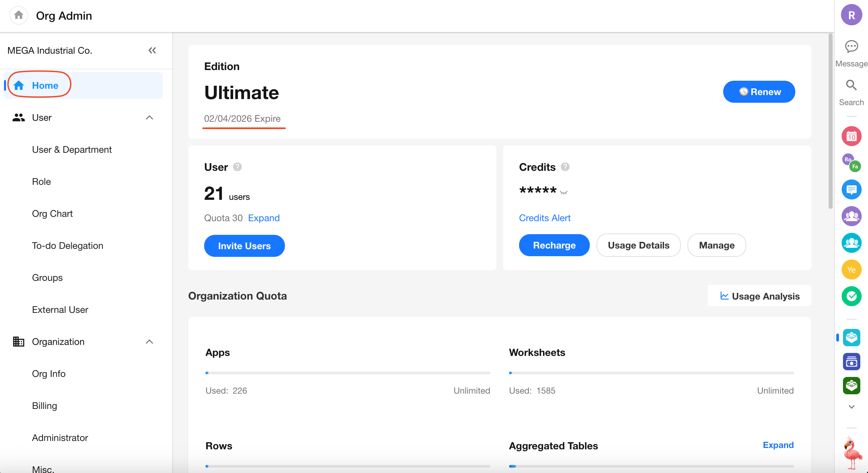Open User & Department menu item
Viewport: 868px width, 473px height.
(72, 149)
